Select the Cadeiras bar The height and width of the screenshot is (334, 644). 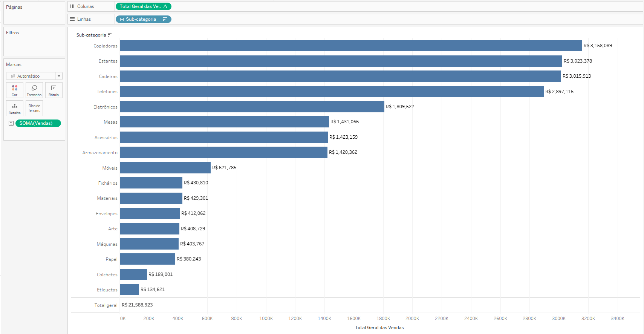point(340,76)
